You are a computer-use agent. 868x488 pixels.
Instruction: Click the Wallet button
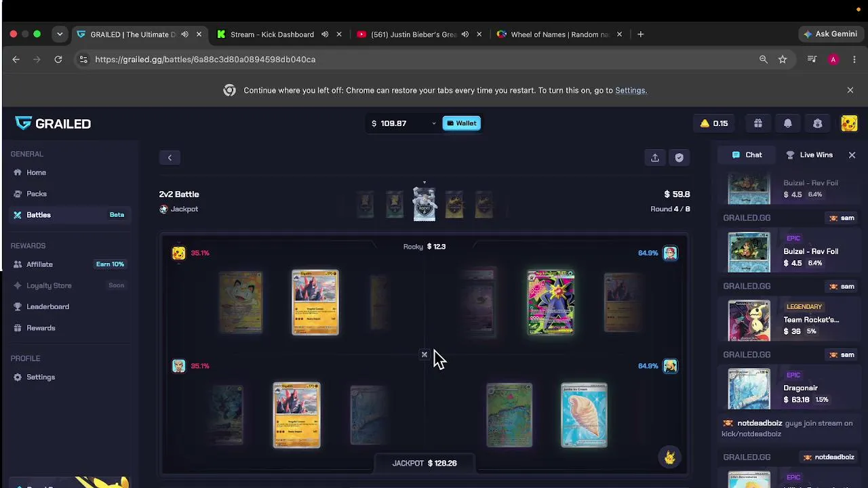pos(461,123)
